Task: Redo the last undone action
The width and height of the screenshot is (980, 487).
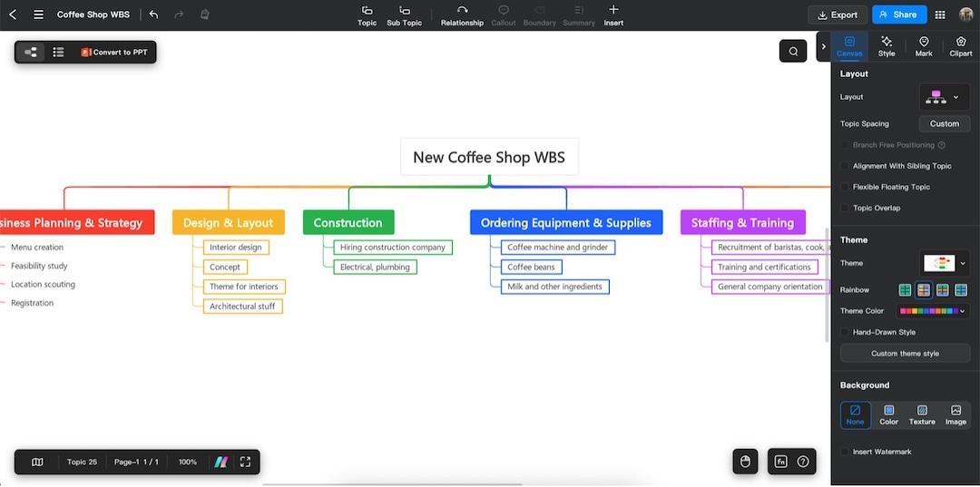Action: 180,15
